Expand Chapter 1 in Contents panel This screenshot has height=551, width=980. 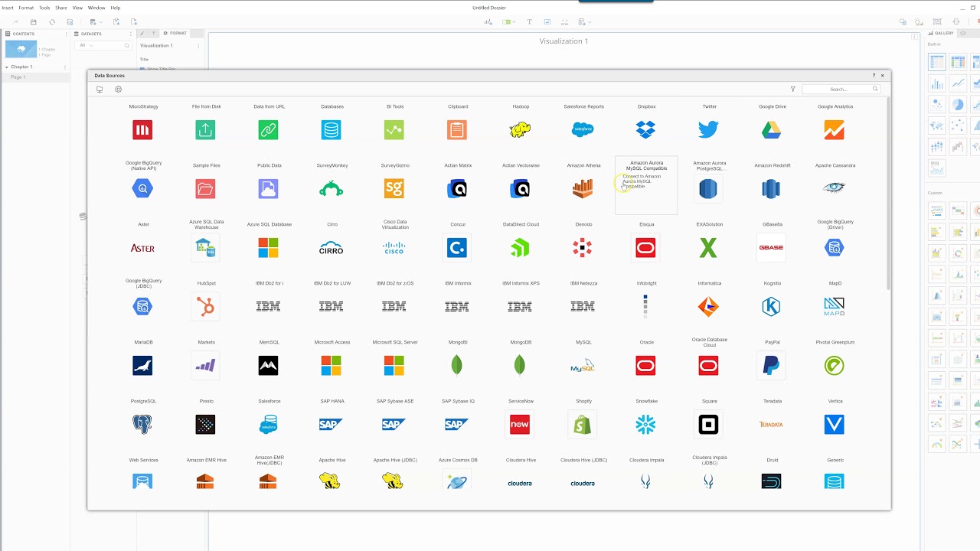coord(6,67)
